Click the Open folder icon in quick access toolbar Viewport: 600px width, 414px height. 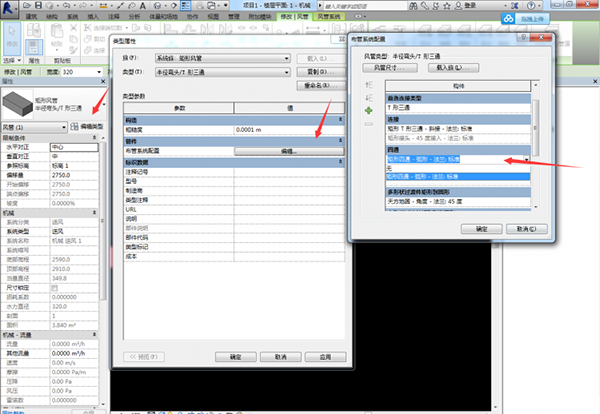[x=26, y=5]
